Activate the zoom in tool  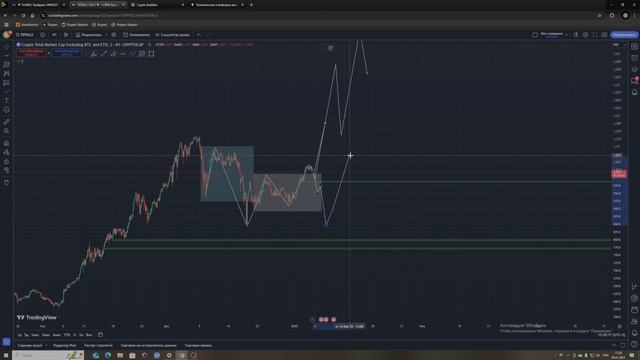(7, 131)
